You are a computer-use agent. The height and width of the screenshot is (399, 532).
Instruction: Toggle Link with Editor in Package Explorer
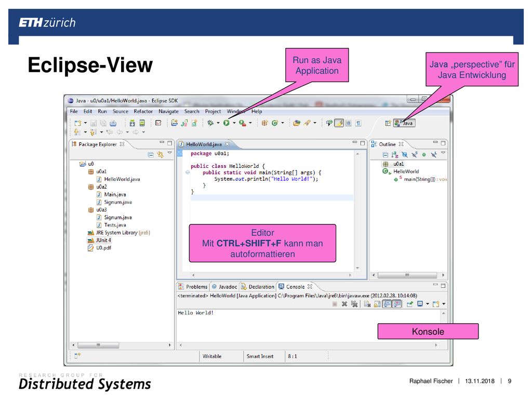pos(160,155)
